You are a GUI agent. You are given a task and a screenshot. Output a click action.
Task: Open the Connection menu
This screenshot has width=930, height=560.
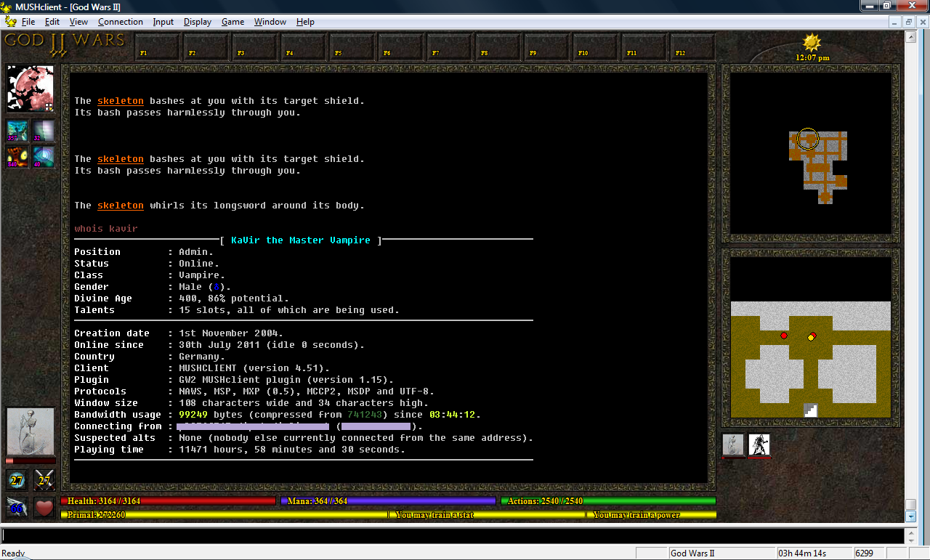[121, 22]
